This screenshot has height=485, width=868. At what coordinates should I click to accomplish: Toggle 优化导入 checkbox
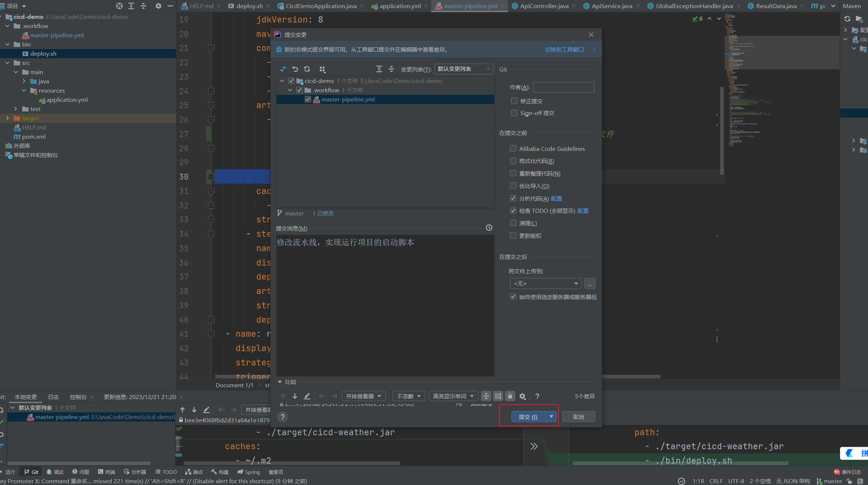(x=513, y=186)
